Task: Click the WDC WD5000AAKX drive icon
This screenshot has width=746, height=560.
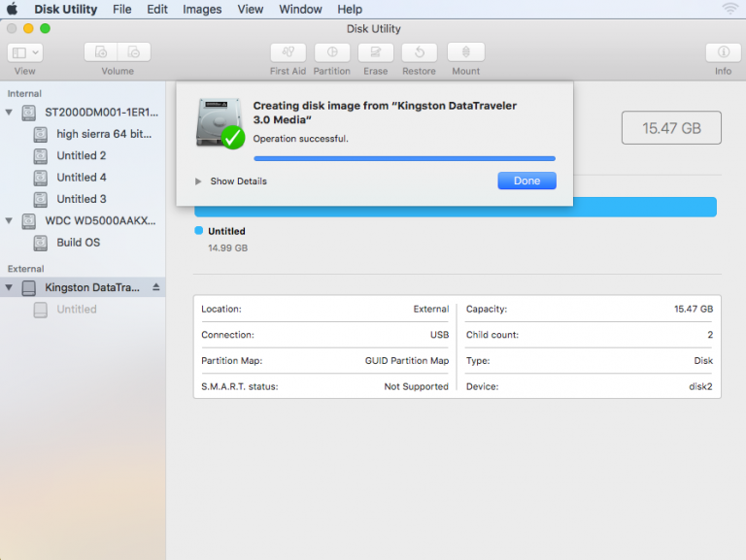Action: [x=29, y=221]
